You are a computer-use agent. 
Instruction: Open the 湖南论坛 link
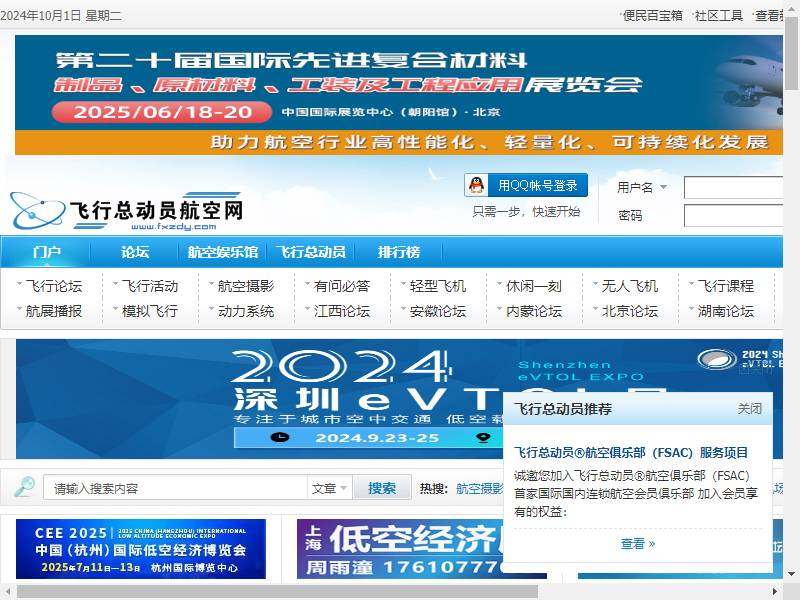pyautogui.click(x=726, y=311)
